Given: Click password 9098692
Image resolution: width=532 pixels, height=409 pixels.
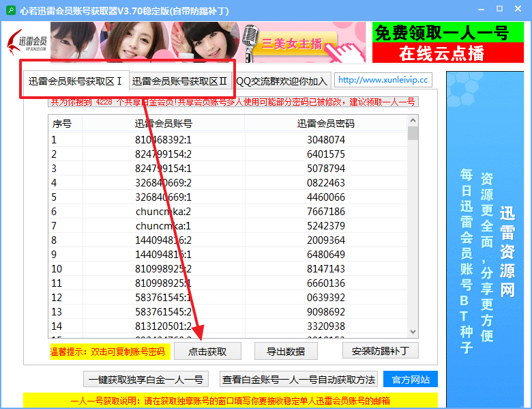Looking at the screenshot, I should coord(326,312).
